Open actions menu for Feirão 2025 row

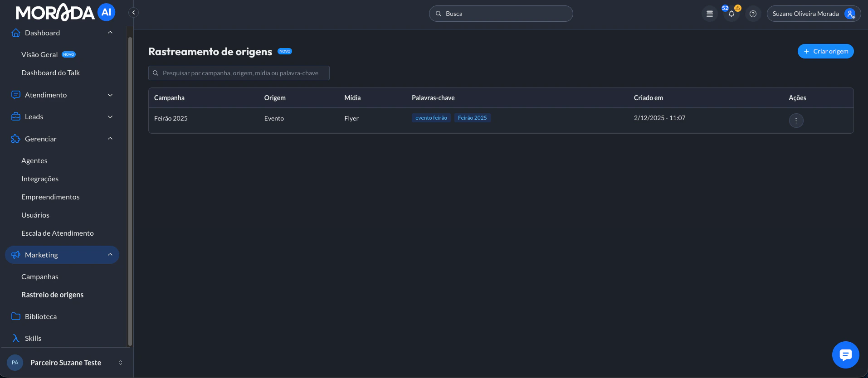[796, 121]
